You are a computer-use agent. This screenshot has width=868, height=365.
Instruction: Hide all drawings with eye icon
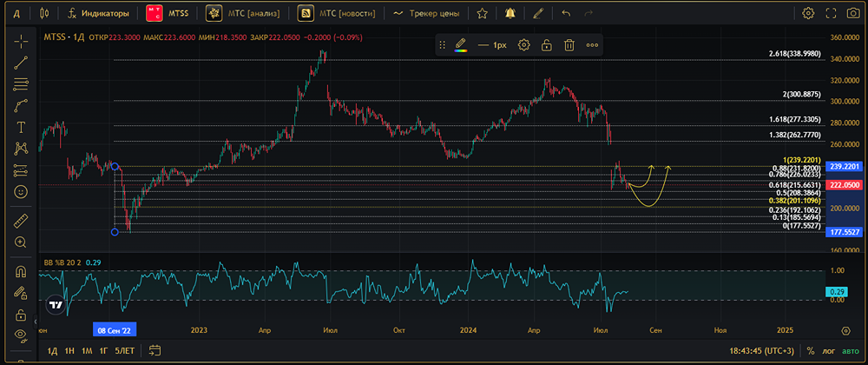click(21, 335)
